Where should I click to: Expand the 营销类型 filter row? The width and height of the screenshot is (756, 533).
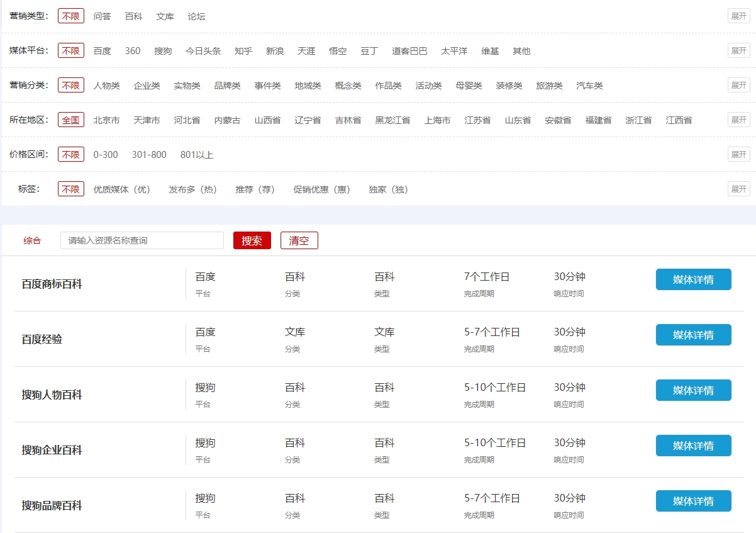point(738,16)
